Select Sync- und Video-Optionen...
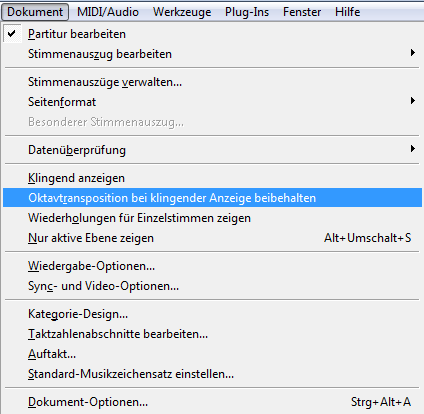 click(212, 286)
